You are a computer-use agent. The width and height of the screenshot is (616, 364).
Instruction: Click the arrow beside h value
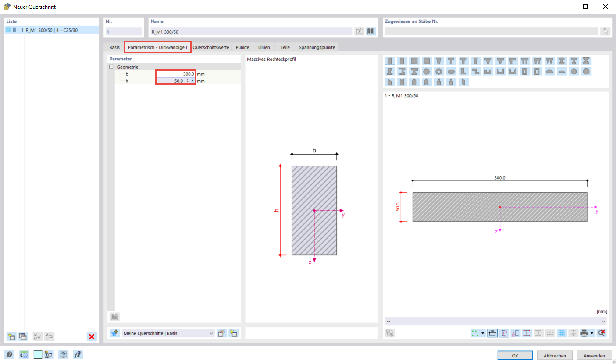(x=192, y=81)
